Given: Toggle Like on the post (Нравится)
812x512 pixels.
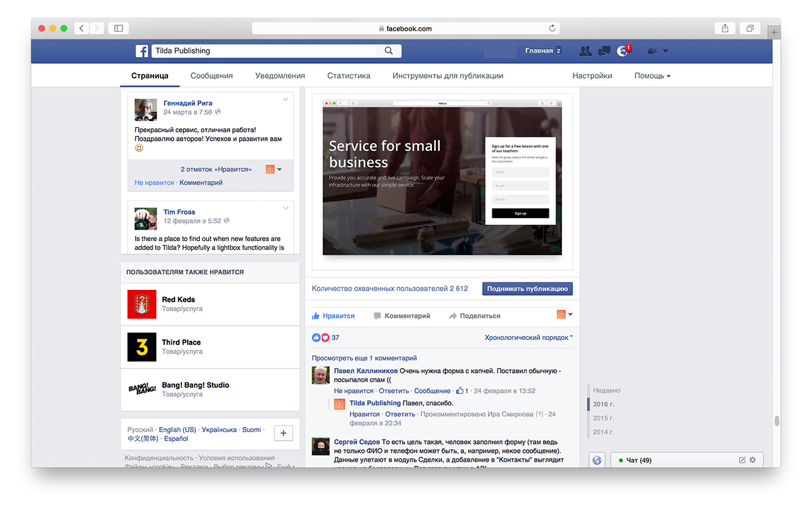Looking at the screenshot, I should coord(333,315).
